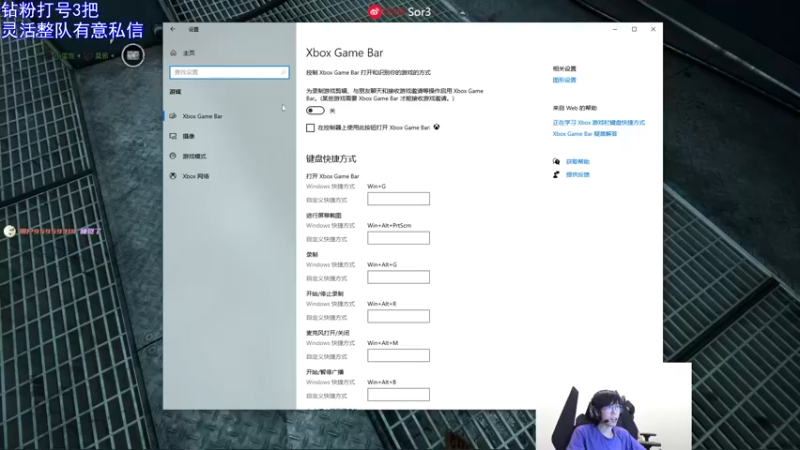
Task: Click the Weibo logo in stream overlay
Action: pos(375,12)
